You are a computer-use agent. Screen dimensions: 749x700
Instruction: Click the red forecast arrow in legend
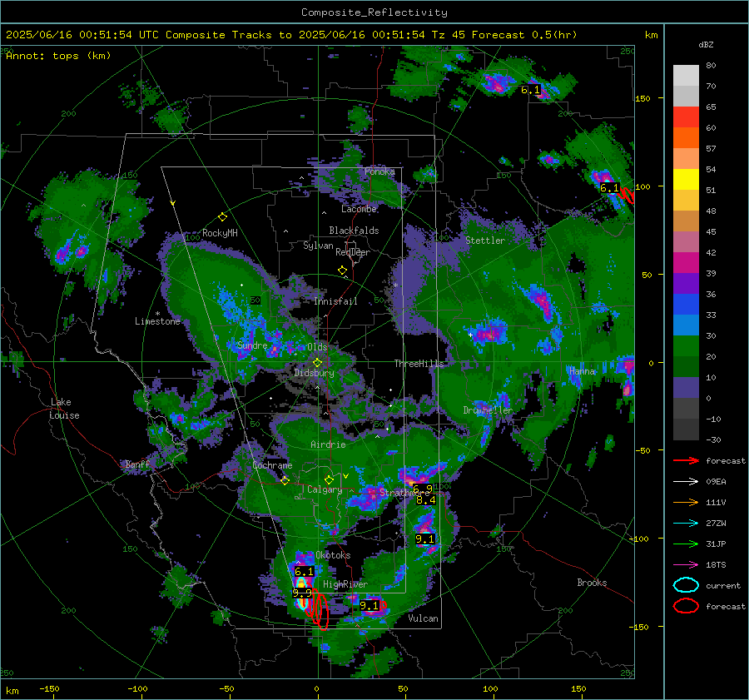click(x=686, y=460)
